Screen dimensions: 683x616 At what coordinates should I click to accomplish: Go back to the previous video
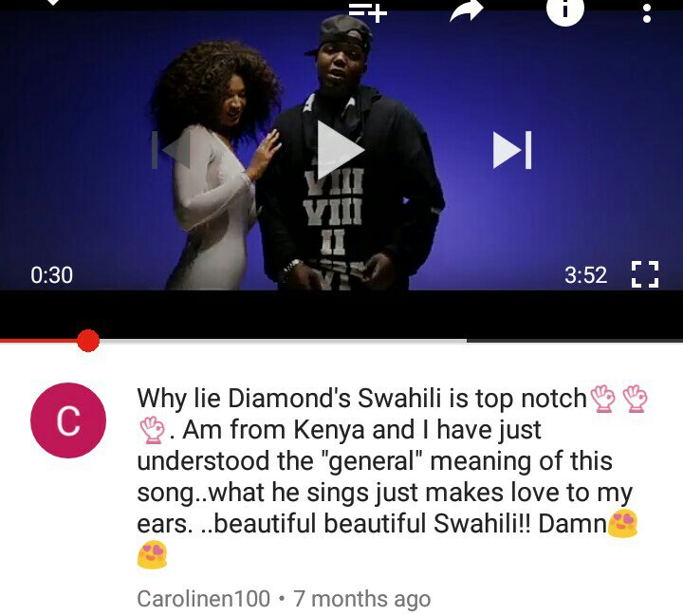tap(171, 150)
